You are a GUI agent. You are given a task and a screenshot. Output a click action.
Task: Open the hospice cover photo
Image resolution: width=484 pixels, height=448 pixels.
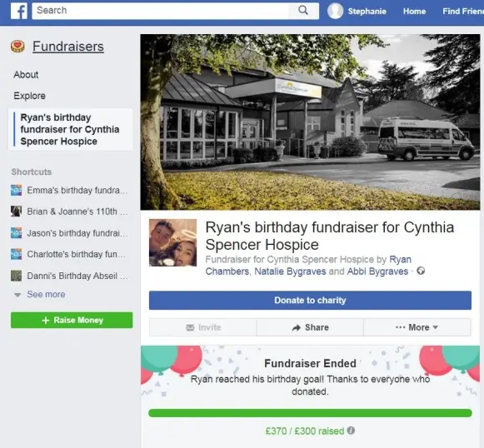[x=310, y=122]
